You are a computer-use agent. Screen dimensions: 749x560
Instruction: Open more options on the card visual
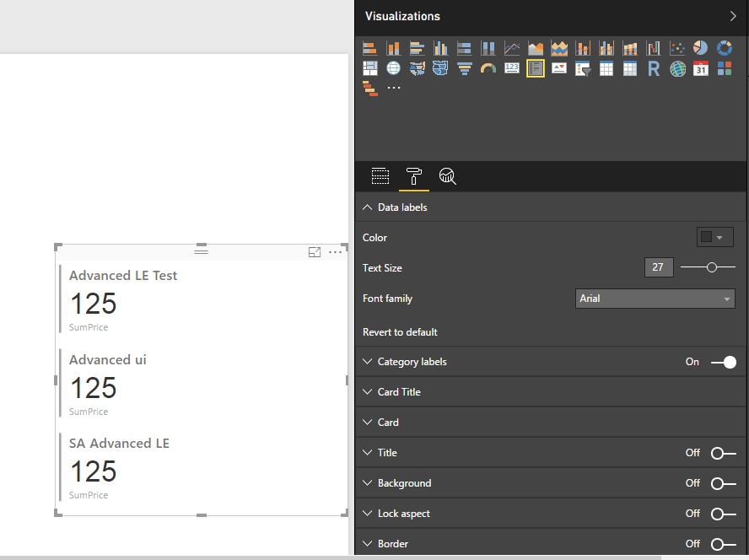336,252
